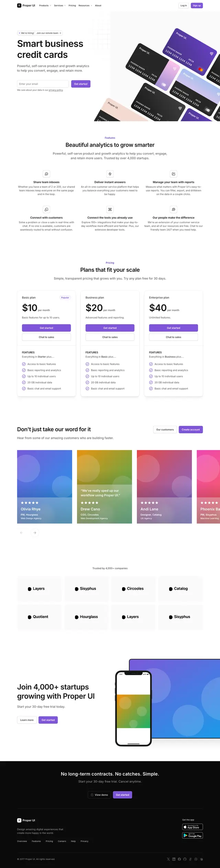Click the Our people make the difference icon
Image resolution: width=220 pixels, height=868 pixels.
(x=174, y=209)
